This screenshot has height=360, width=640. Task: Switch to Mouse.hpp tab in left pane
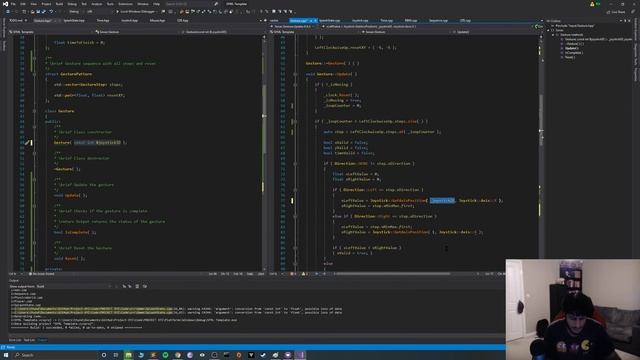157,20
